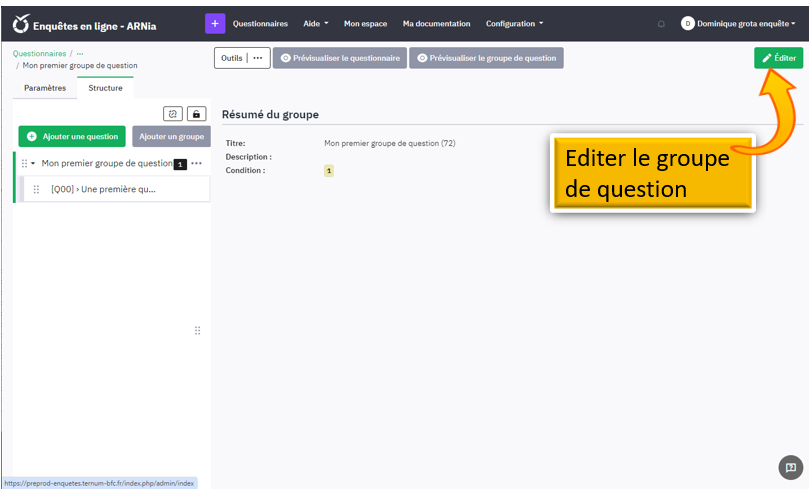The height and width of the screenshot is (492, 811).
Task: Grab drag handle of question group
Action: (x=25, y=164)
